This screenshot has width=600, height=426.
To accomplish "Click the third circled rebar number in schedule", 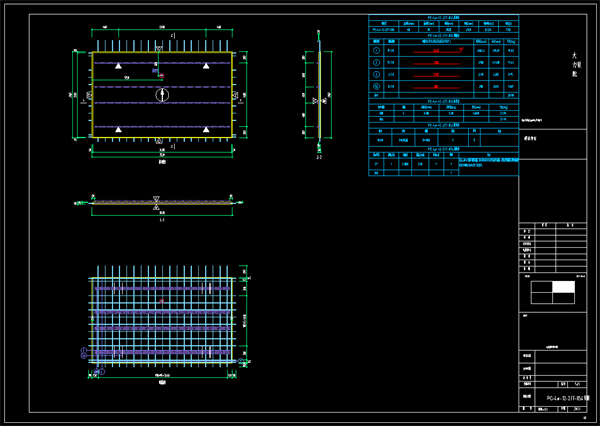I will click(x=377, y=74).
